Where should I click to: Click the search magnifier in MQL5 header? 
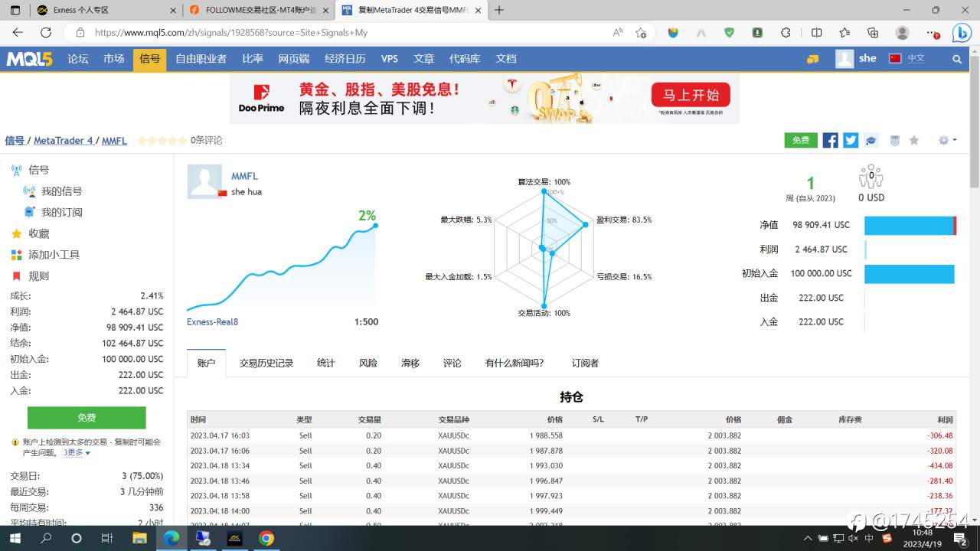(957, 59)
